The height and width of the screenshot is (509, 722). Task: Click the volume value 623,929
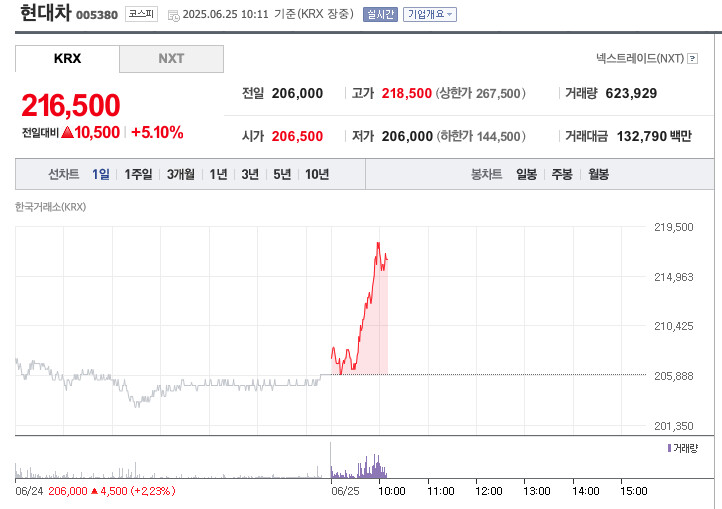click(x=631, y=94)
